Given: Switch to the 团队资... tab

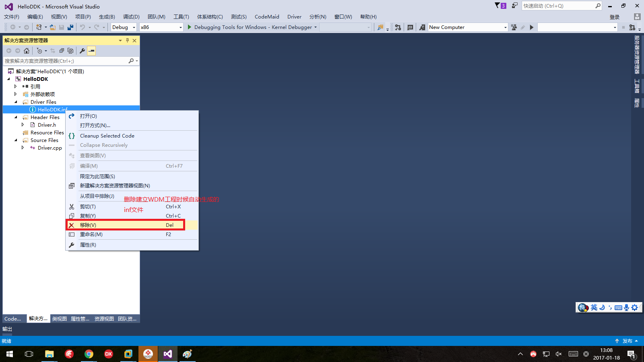Looking at the screenshot, I should 127,319.
